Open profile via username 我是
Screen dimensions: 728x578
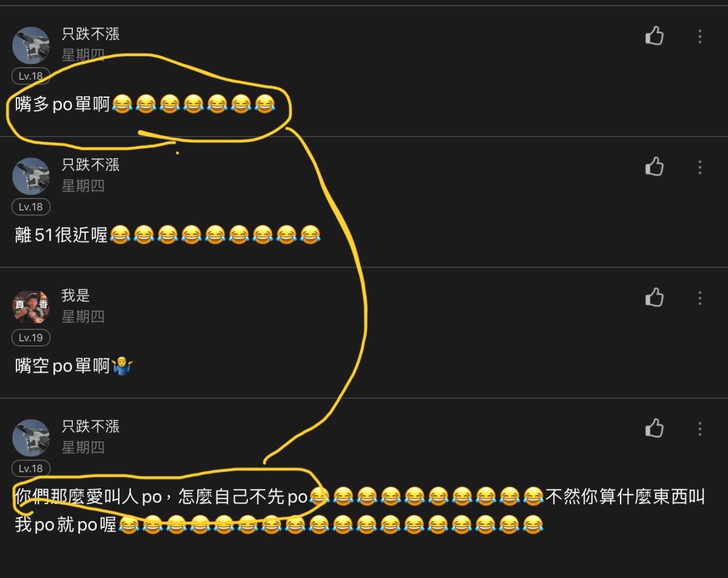click(x=76, y=296)
